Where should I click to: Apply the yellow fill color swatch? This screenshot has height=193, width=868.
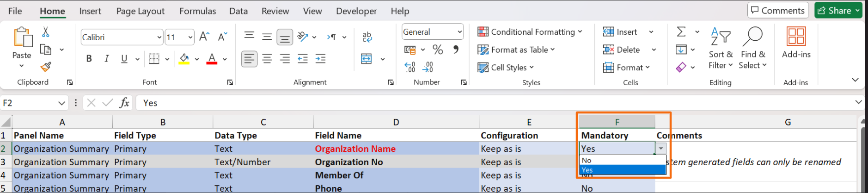(184, 59)
